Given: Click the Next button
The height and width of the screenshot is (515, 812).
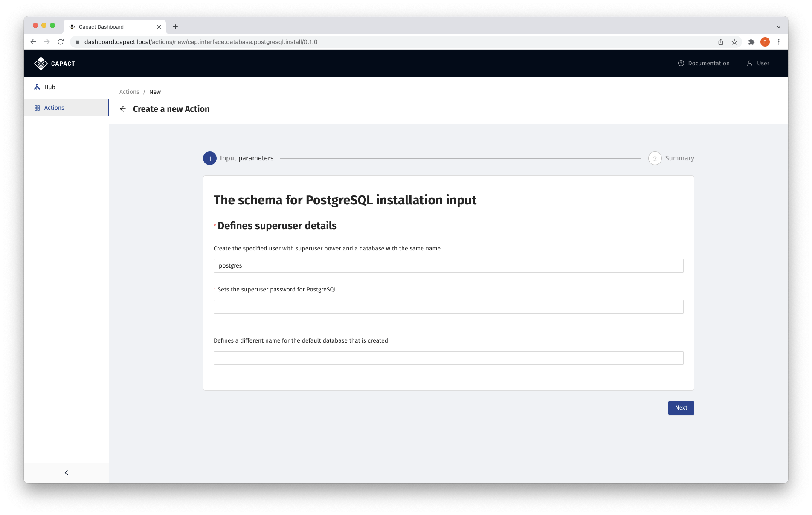Looking at the screenshot, I should (x=681, y=407).
